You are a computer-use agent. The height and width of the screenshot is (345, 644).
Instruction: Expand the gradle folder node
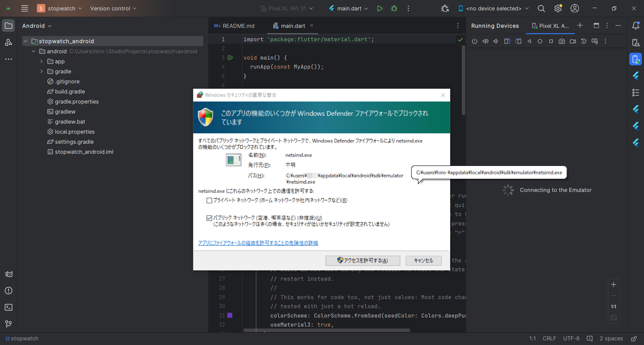click(x=42, y=71)
